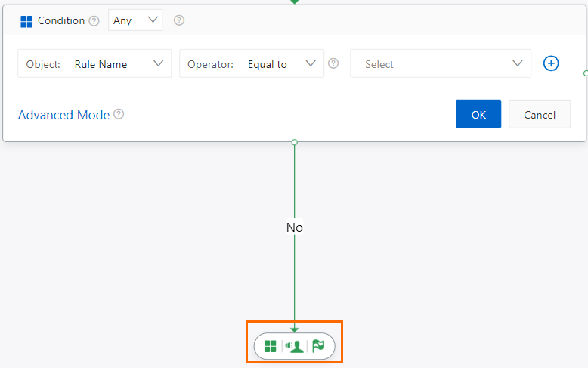Switch to Advanced Mode

pyautogui.click(x=63, y=115)
